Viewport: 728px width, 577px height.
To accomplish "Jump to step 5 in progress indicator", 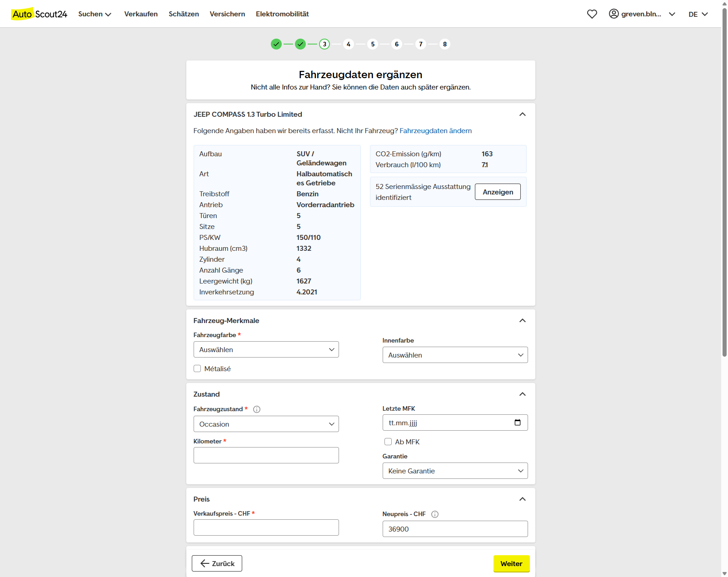I will click(x=373, y=44).
